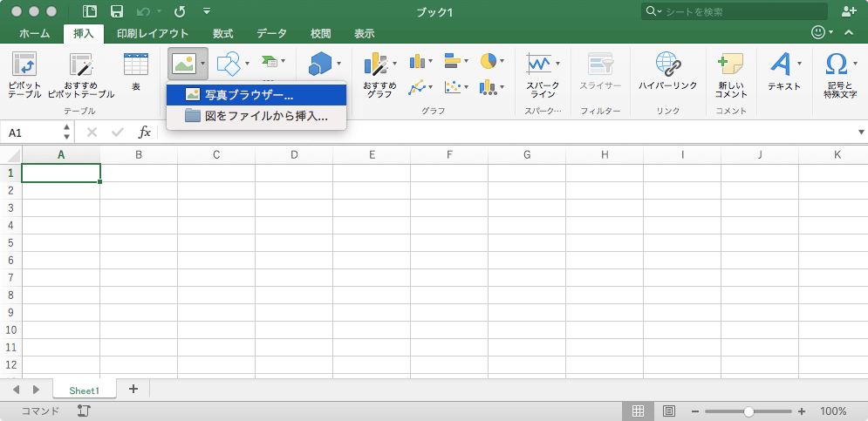Open the Undo history dropdown arrow

click(160, 11)
